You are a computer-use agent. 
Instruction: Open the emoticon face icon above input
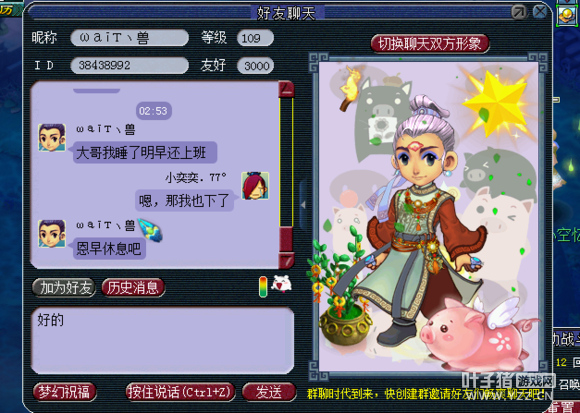(281, 284)
